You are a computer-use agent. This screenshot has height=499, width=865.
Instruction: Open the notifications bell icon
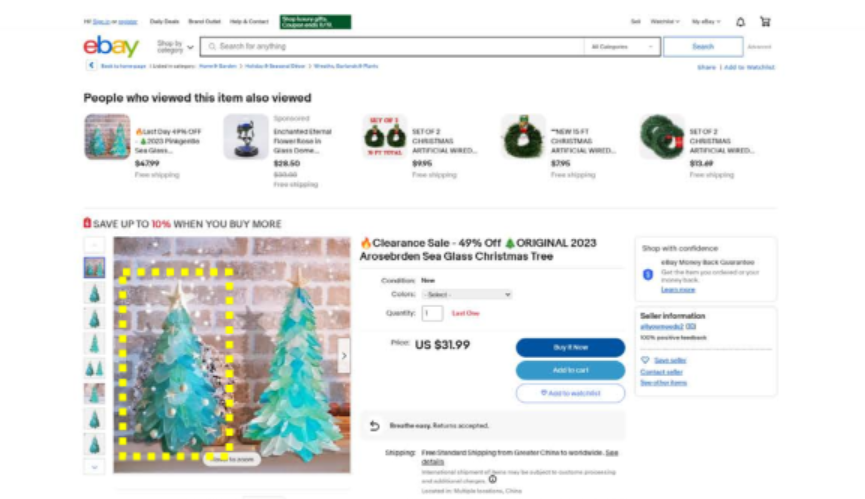pyautogui.click(x=740, y=22)
